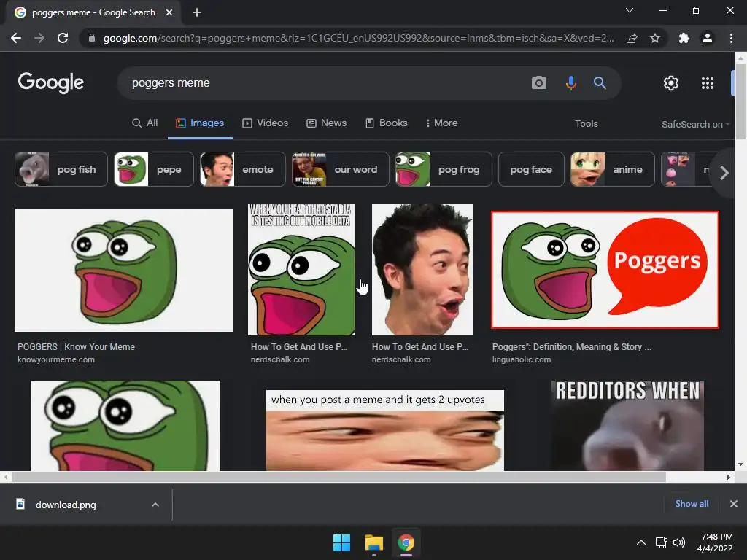This screenshot has width=747, height=560.
Task: Click the Chrome taskbar icon
Action: coord(406,542)
